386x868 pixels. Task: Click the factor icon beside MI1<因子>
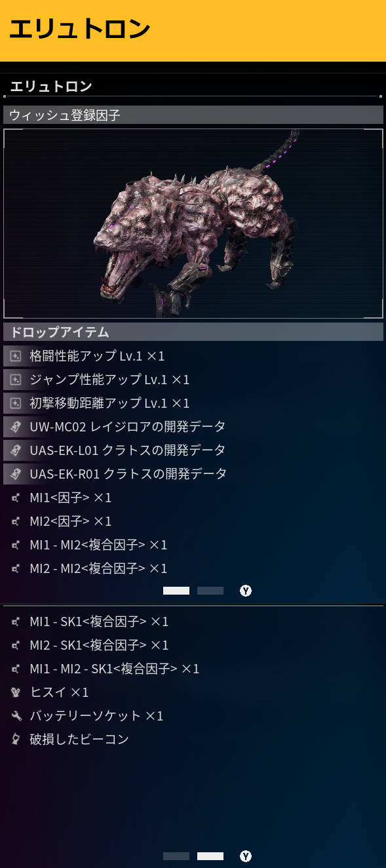pyautogui.click(x=16, y=498)
